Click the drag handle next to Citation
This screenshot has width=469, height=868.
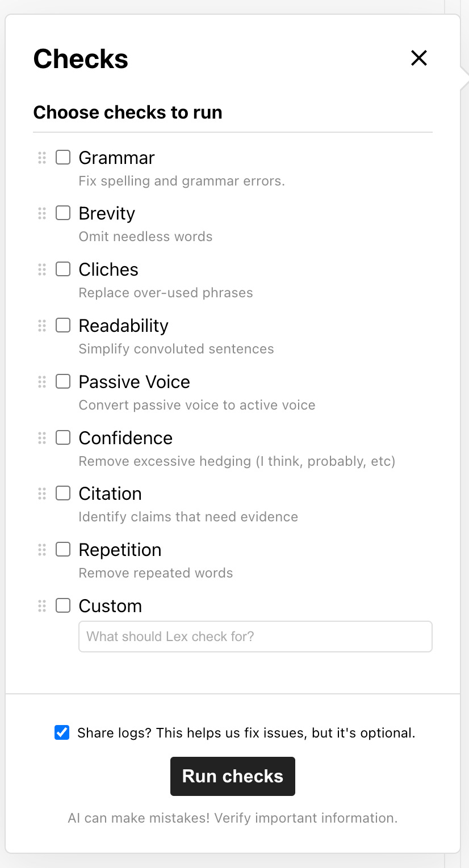coord(41,494)
